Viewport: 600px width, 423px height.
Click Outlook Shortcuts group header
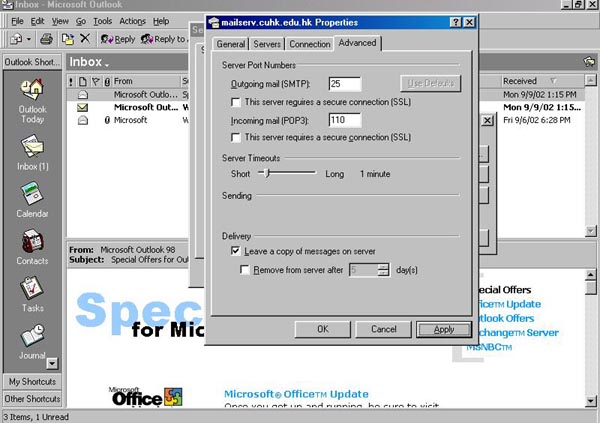coord(32,62)
